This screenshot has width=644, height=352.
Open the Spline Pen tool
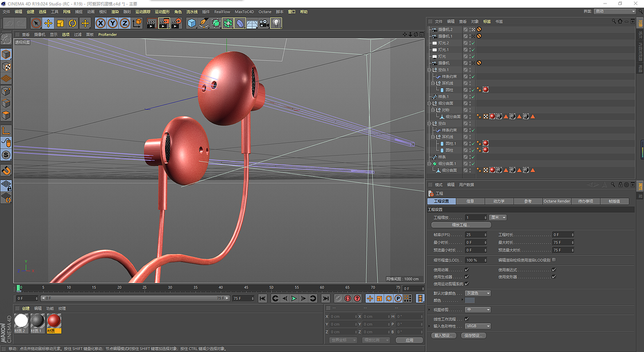(204, 23)
